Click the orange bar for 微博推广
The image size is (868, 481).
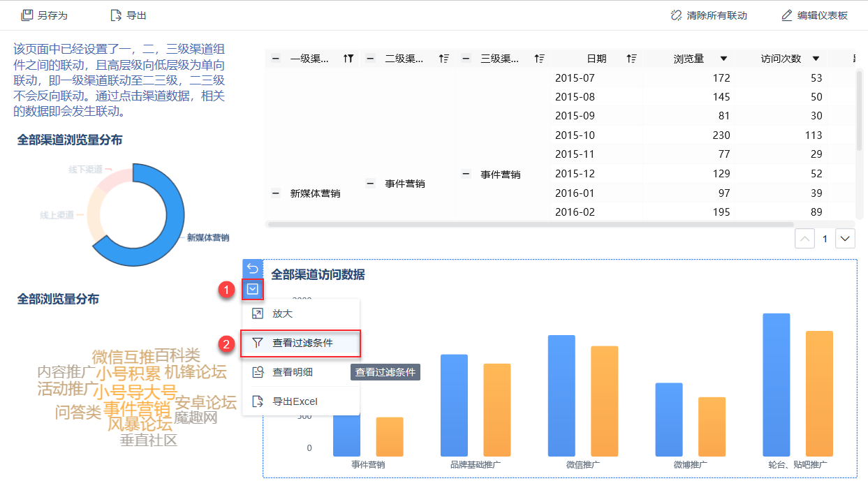[712, 427]
